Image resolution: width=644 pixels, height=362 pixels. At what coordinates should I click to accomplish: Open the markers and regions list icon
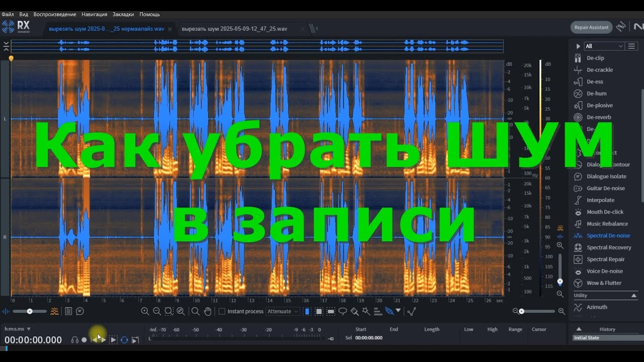[x=68, y=311]
